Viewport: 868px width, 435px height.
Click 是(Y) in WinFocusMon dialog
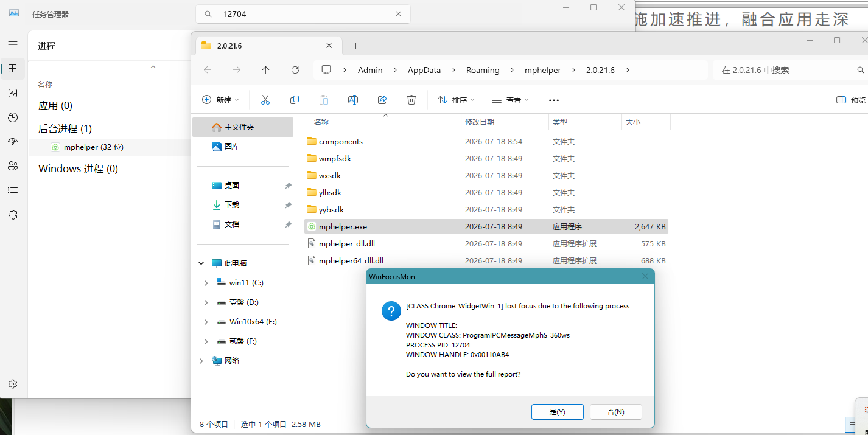(558, 412)
